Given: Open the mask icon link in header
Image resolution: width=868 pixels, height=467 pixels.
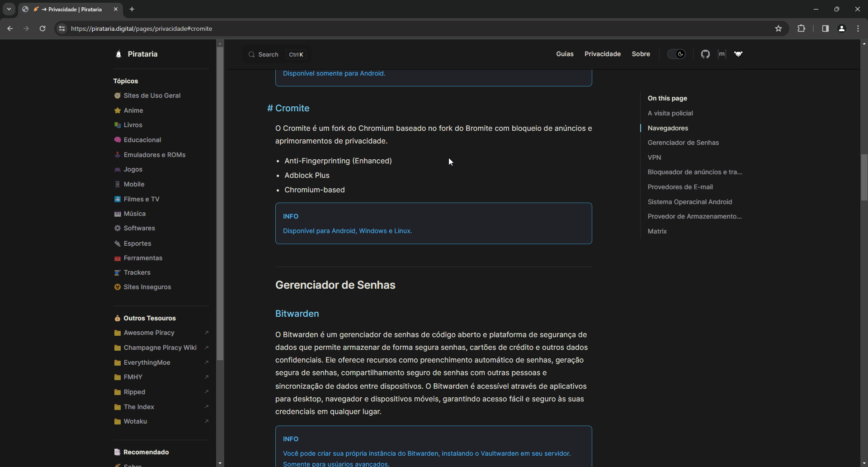Looking at the screenshot, I should pyautogui.click(x=738, y=54).
